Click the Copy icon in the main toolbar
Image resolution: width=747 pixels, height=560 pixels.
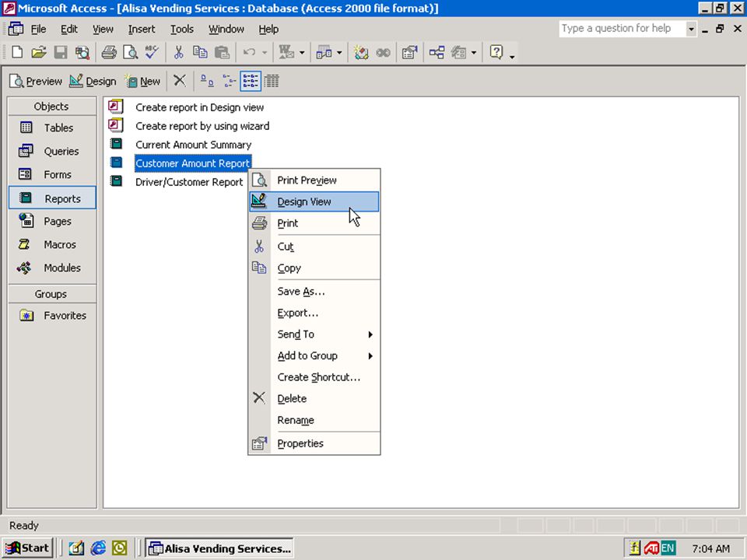coord(200,52)
